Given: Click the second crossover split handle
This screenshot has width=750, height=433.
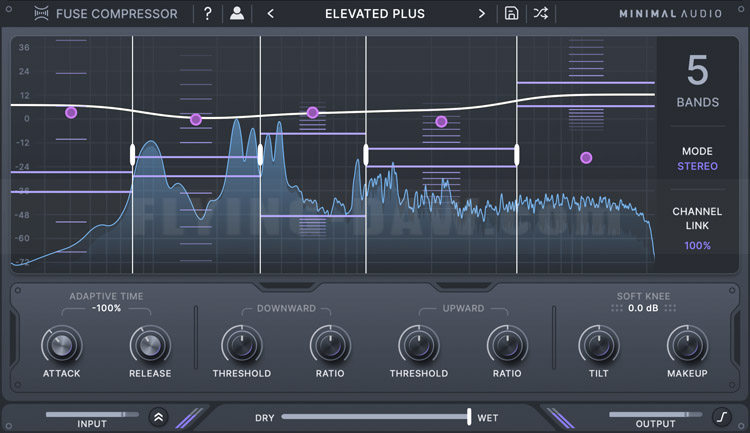Looking at the screenshot, I should coord(260,155).
